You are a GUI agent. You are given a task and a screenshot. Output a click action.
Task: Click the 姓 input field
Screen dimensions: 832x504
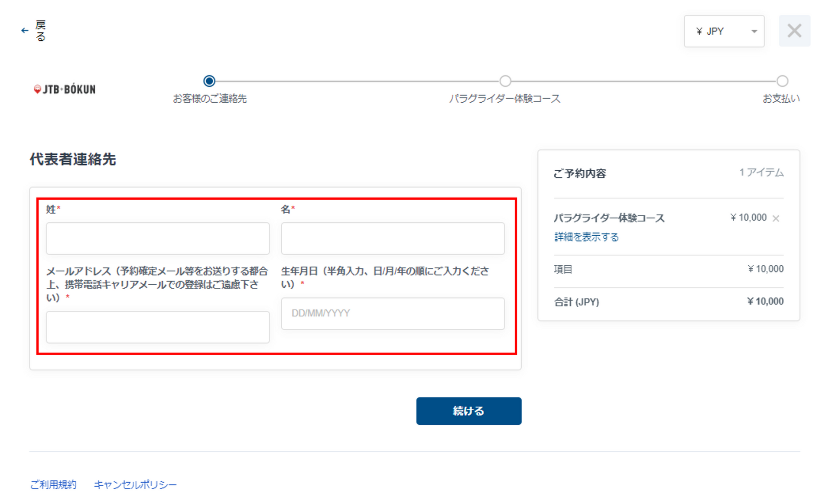tap(158, 238)
